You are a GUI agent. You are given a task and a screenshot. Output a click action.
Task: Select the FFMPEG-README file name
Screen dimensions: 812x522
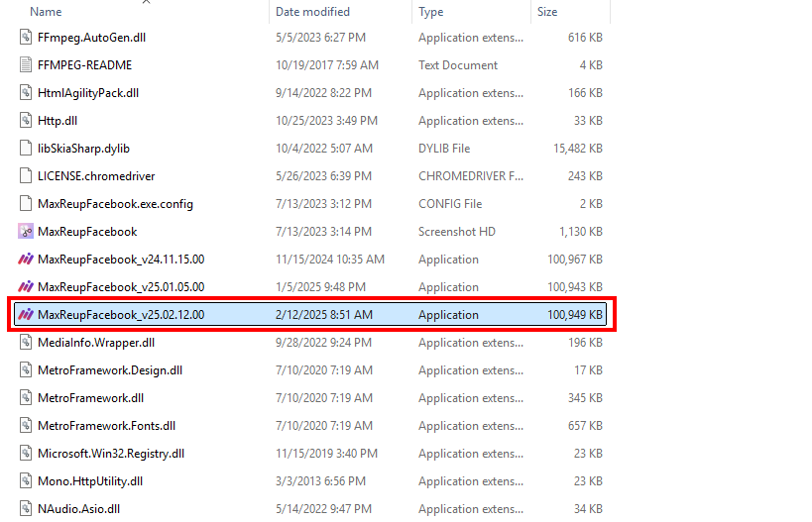(84, 65)
